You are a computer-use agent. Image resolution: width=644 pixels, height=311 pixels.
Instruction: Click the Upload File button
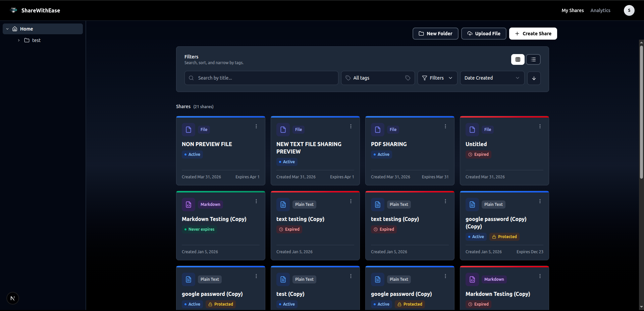[x=484, y=34]
